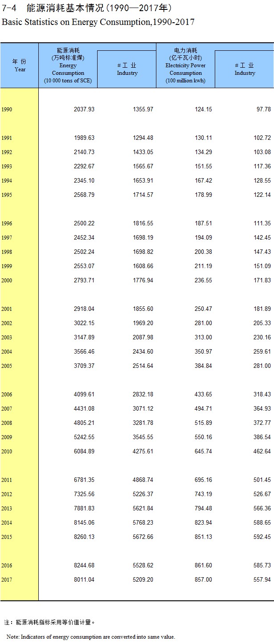Screen dimensions: 274x644
Task: Select the 2017 year row label
Action: click(x=7, y=580)
